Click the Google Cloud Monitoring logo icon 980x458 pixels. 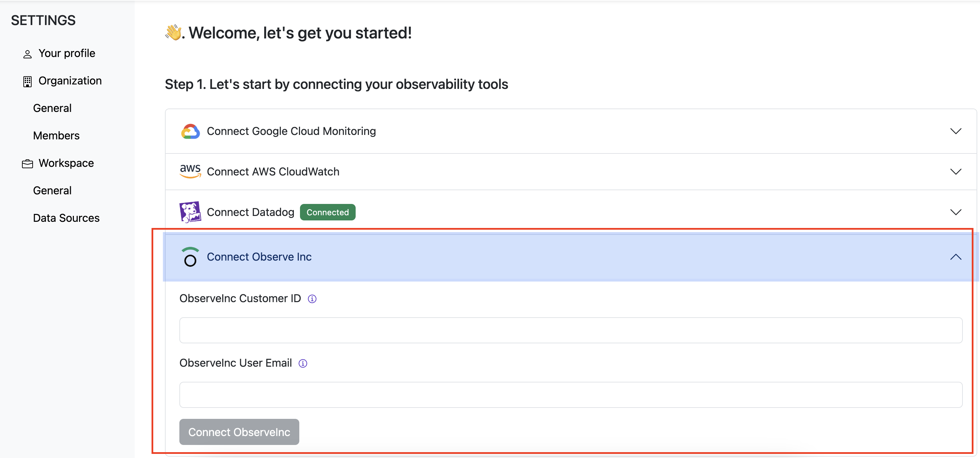pos(190,131)
